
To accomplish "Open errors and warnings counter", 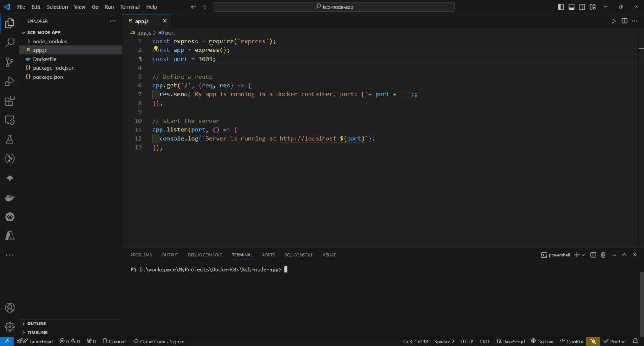I will coord(70,342).
